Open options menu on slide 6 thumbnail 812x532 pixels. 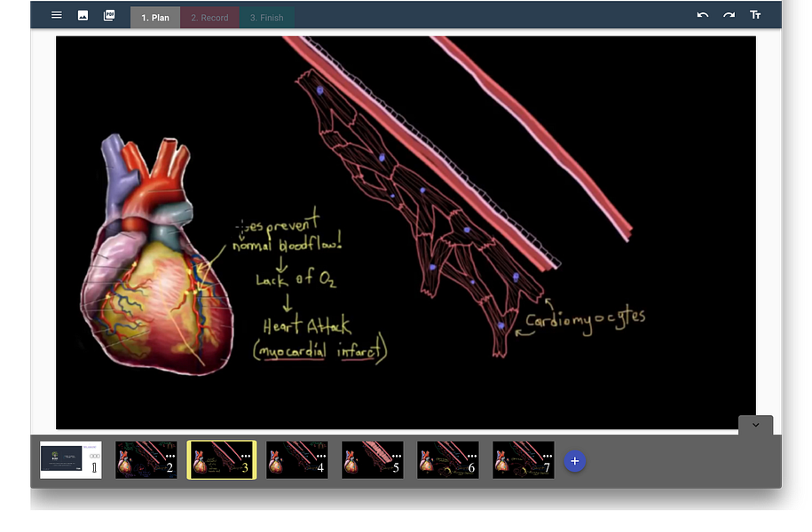point(472,456)
